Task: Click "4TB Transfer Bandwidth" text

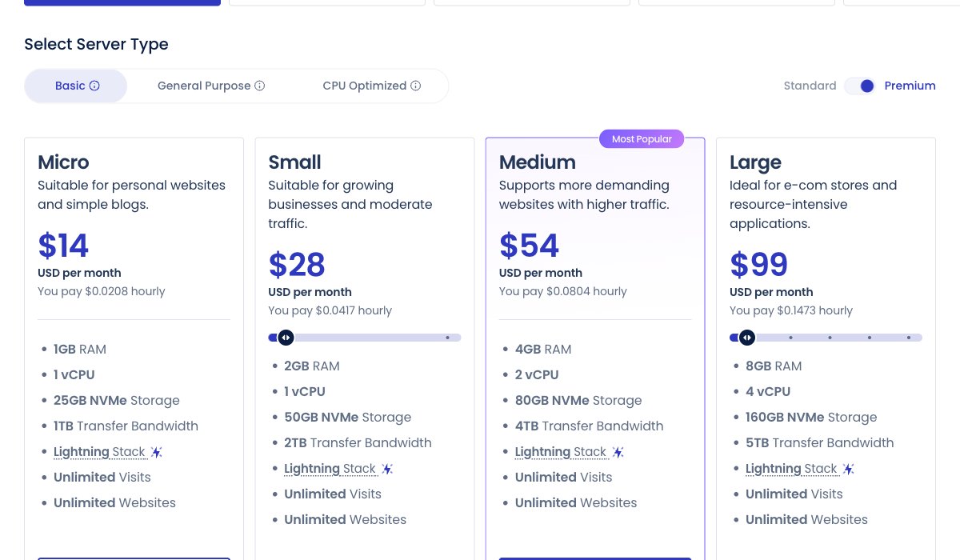Action: click(590, 426)
